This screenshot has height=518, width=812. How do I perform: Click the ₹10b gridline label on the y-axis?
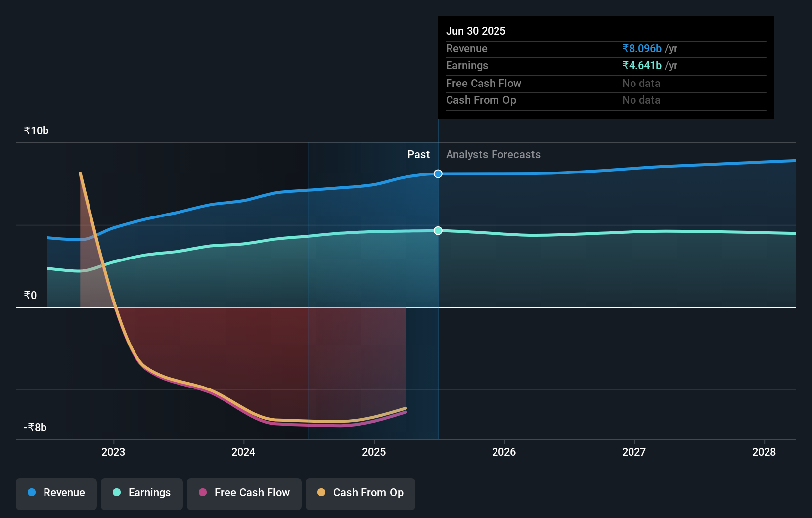[x=36, y=130]
